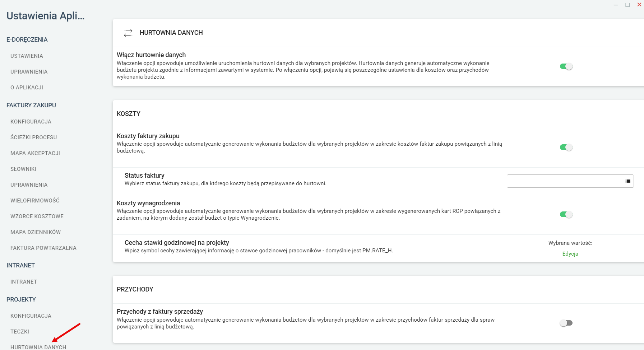Screen dimensions: 644x350
Task: Minimize the settings window
Action: [x=616, y=5]
